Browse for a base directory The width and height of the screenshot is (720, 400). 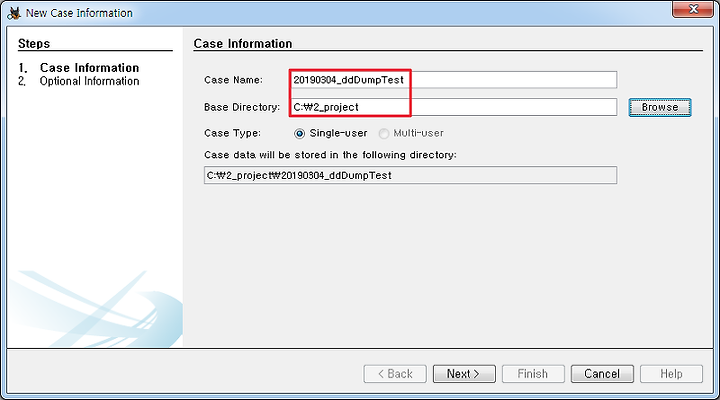click(x=660, y=107)
